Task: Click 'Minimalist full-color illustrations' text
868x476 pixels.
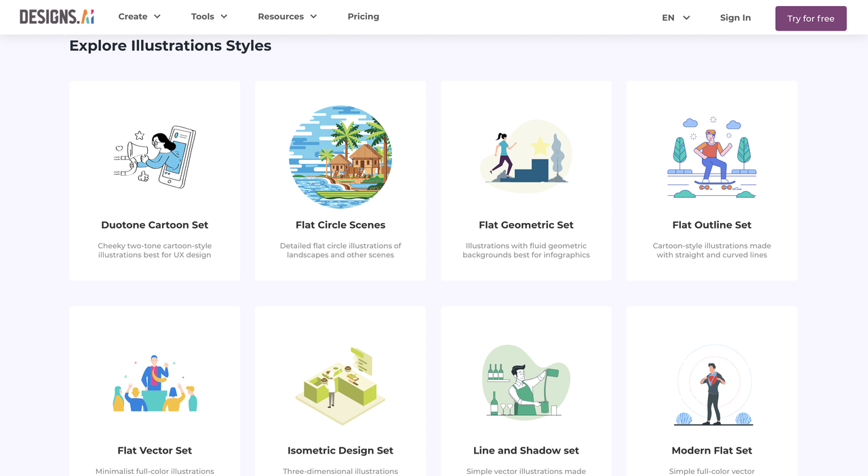Action: click(x=155, y=471)
